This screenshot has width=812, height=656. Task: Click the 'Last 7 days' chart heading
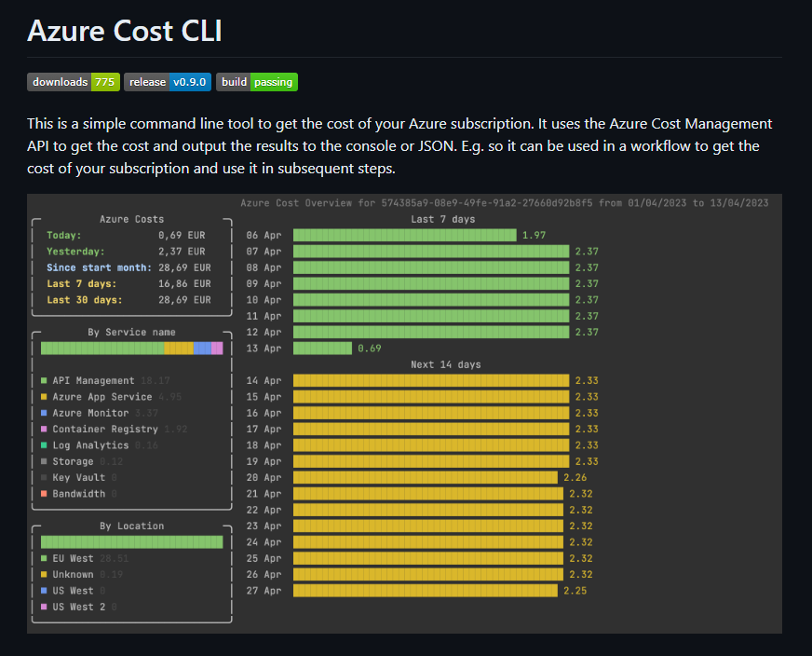point(442,219)
